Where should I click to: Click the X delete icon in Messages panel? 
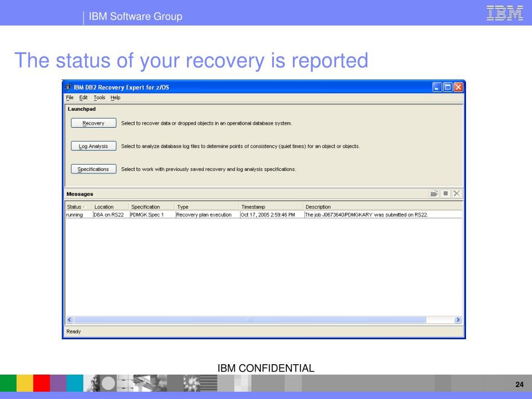coord(457,193)
